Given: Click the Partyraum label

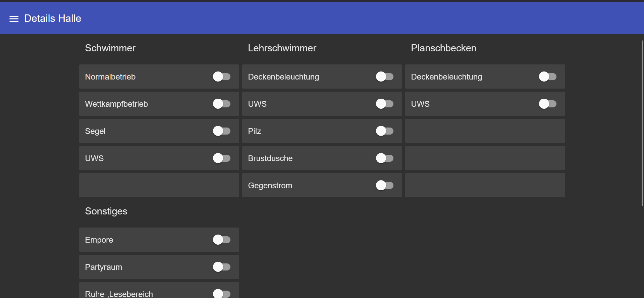Looking at the screenshot, I should pos(104,267).
